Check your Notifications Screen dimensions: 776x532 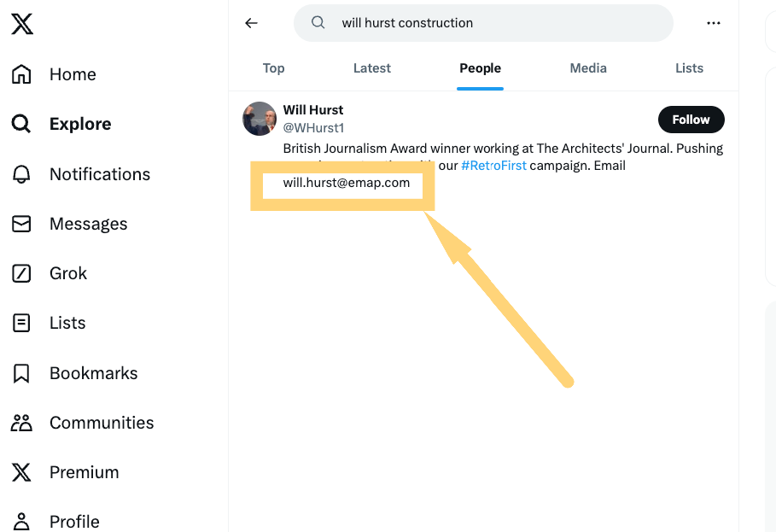(x=99, y=174)
